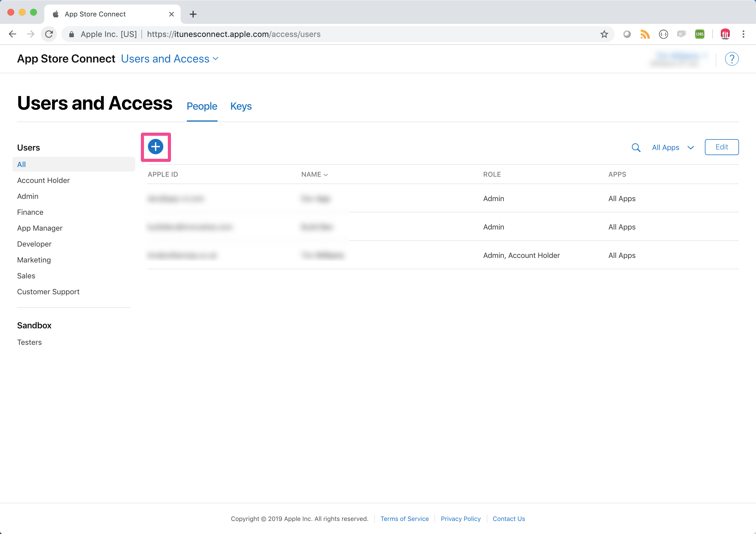Open Sandbox Testers

[29, 342]
